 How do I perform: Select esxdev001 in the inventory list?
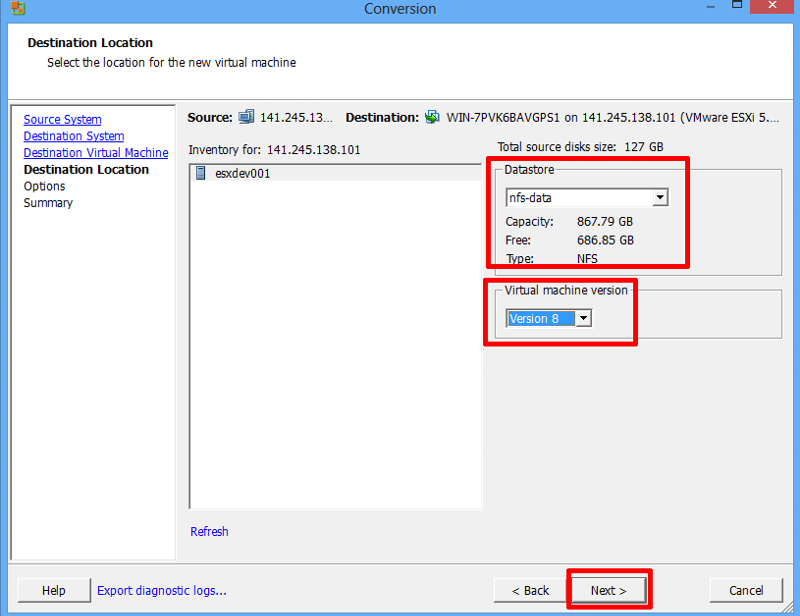pyautogui.click(x=335, y=173)
